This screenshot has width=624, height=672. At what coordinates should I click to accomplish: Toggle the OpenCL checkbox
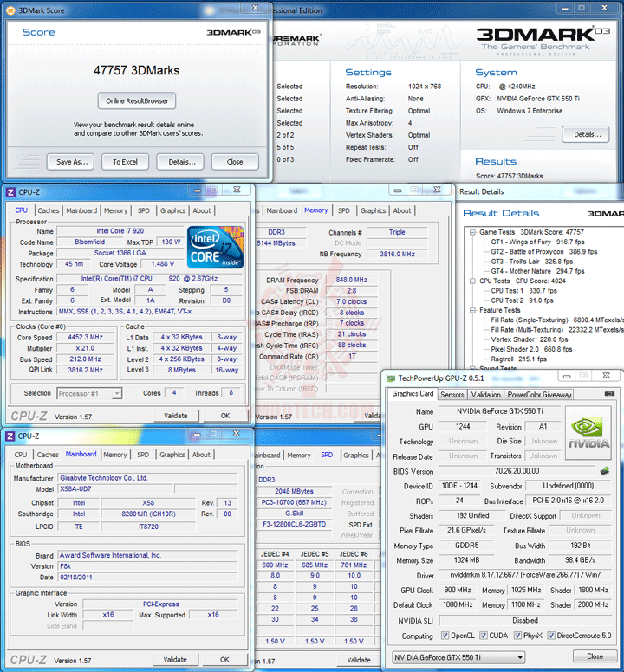[x=445, y=636]
